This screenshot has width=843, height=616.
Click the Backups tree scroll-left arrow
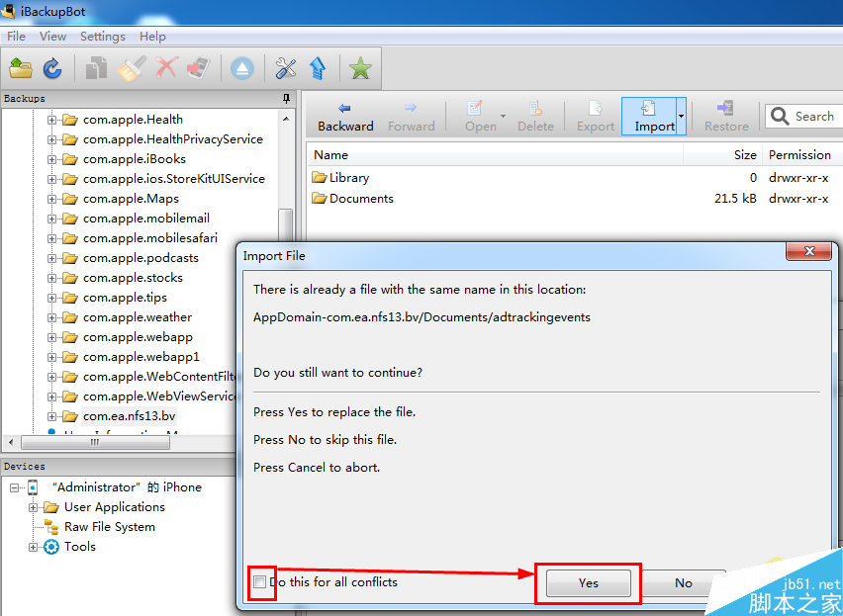tap(11, 443)
